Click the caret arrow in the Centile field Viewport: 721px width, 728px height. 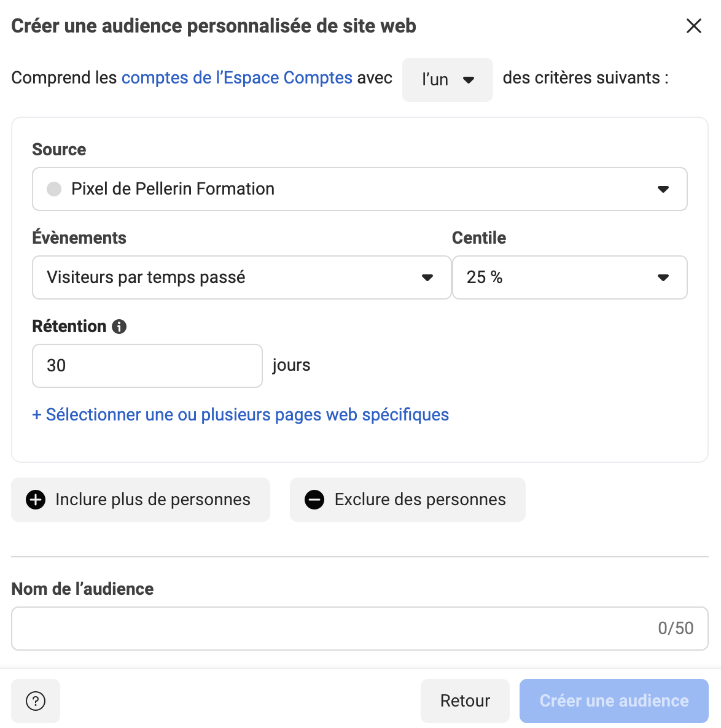[663, 277]
